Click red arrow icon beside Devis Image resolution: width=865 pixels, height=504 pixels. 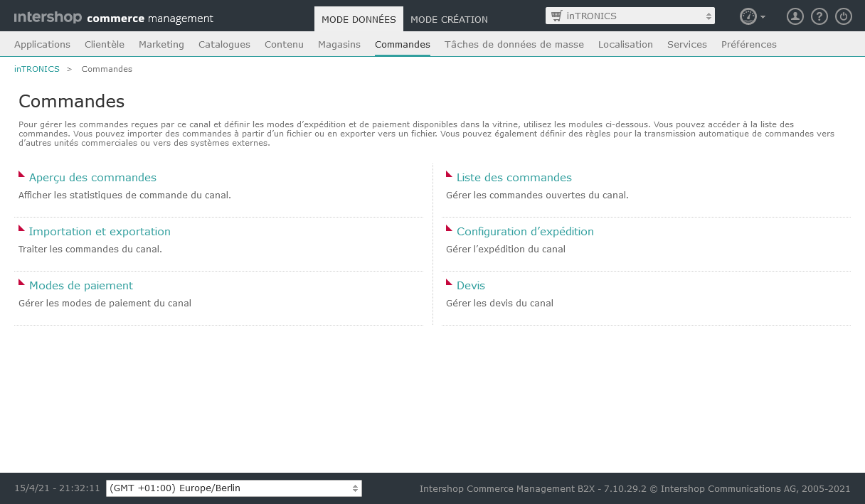tap(449, 282)
